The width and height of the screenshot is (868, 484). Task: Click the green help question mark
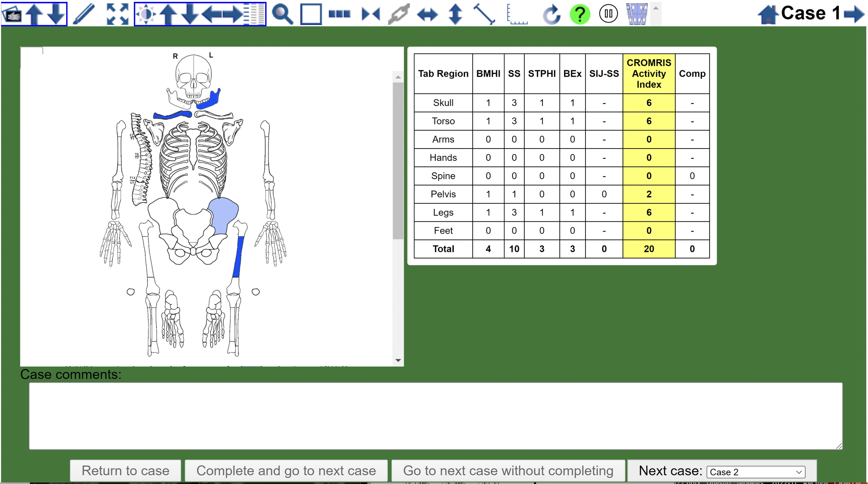pos(580,14)
